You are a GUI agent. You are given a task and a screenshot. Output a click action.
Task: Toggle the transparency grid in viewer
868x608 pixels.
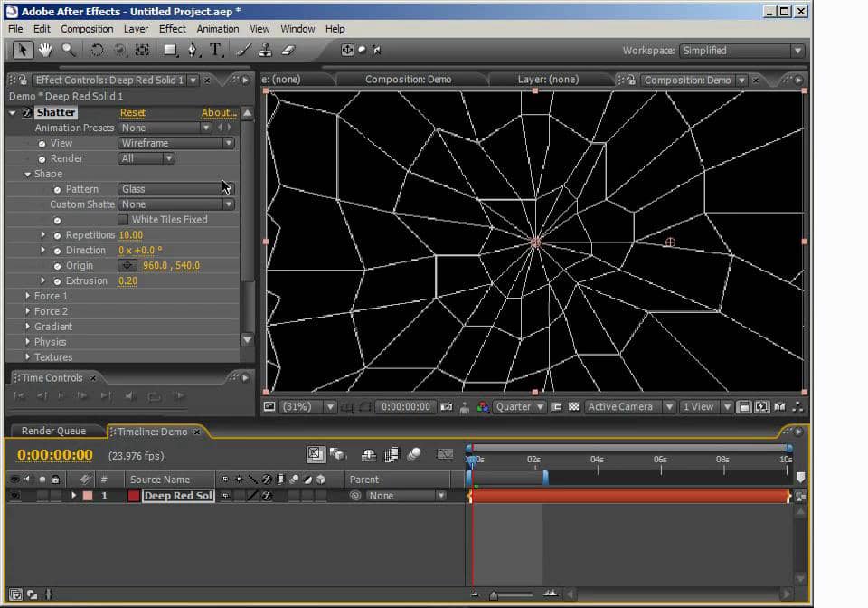573,407
